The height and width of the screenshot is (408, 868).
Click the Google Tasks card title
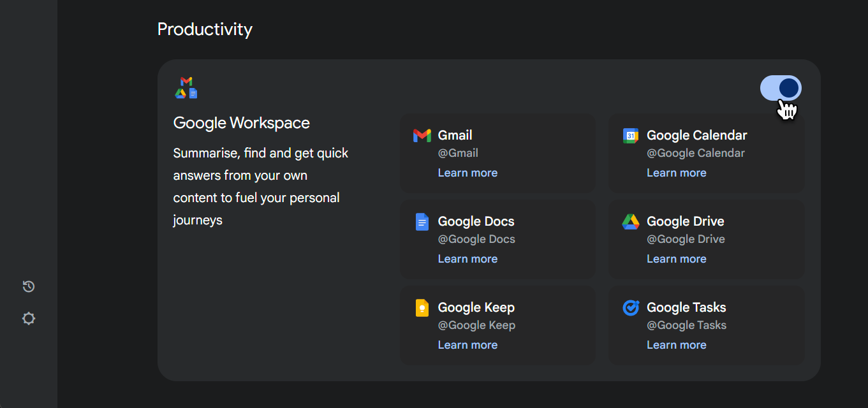point(686,307)
